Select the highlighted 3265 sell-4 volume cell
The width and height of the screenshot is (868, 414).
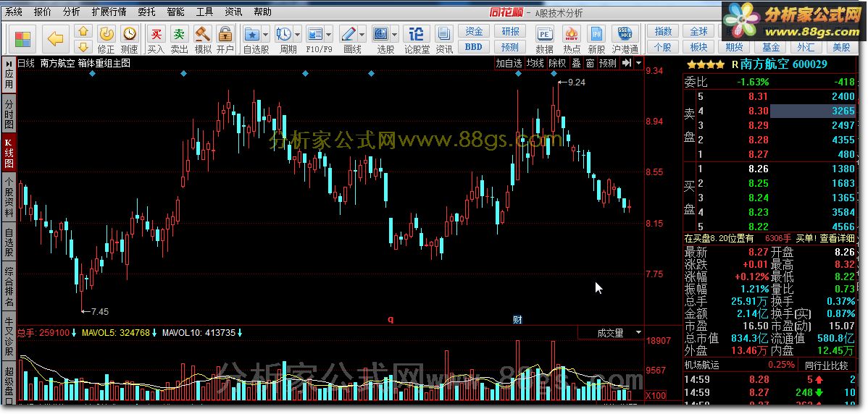click(813, 111)
